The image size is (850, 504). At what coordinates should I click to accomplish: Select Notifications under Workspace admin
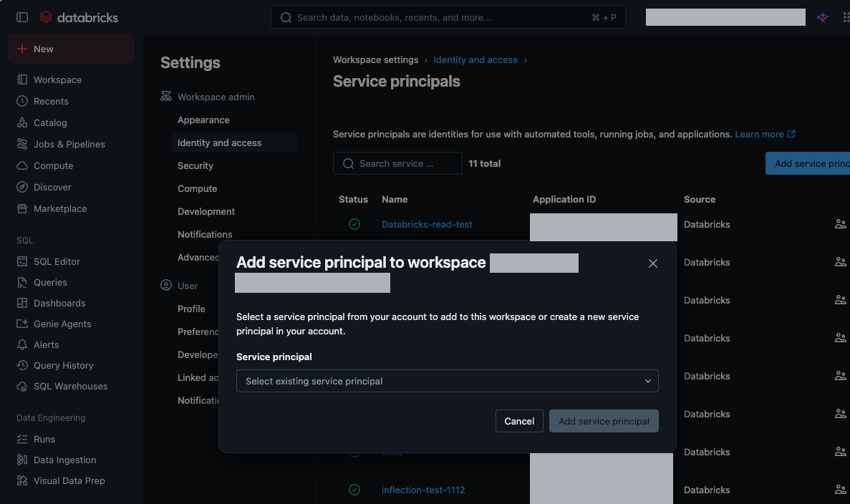tap(205, 234)
